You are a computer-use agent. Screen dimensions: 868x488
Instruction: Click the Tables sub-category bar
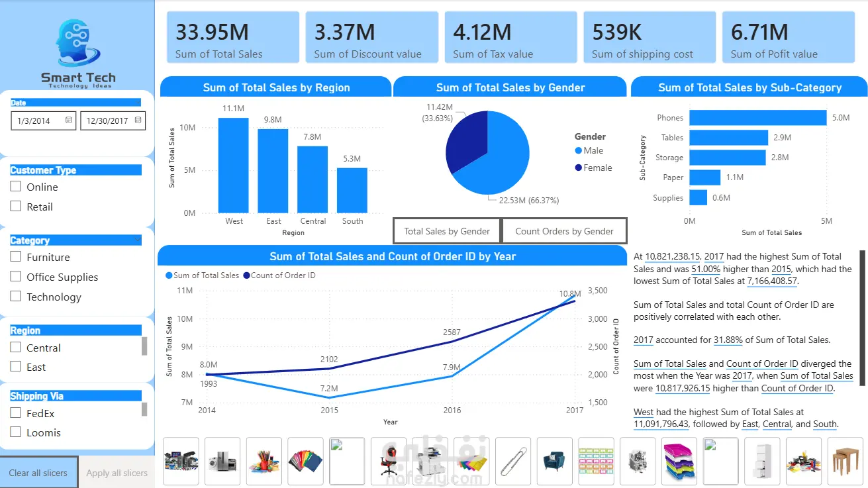(x=728, y=138)
